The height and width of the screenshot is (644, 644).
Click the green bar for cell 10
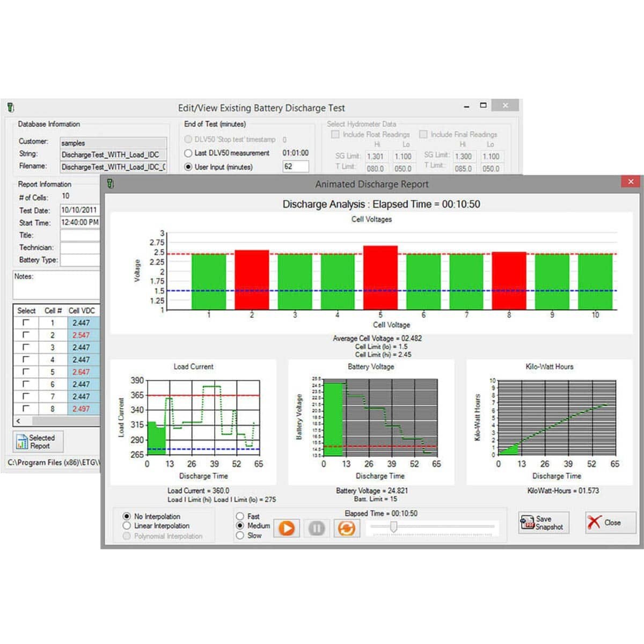[595, 282]
